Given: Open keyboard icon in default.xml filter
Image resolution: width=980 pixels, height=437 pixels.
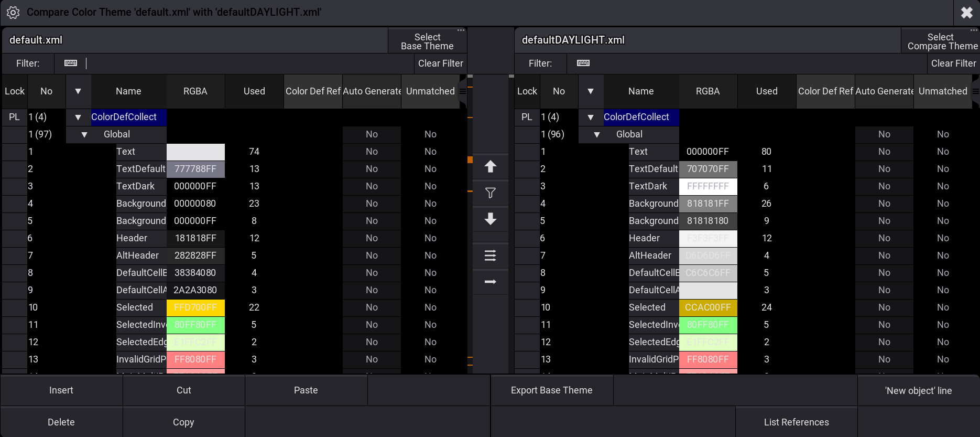Looking at the screenshot, I should (71, 63).
